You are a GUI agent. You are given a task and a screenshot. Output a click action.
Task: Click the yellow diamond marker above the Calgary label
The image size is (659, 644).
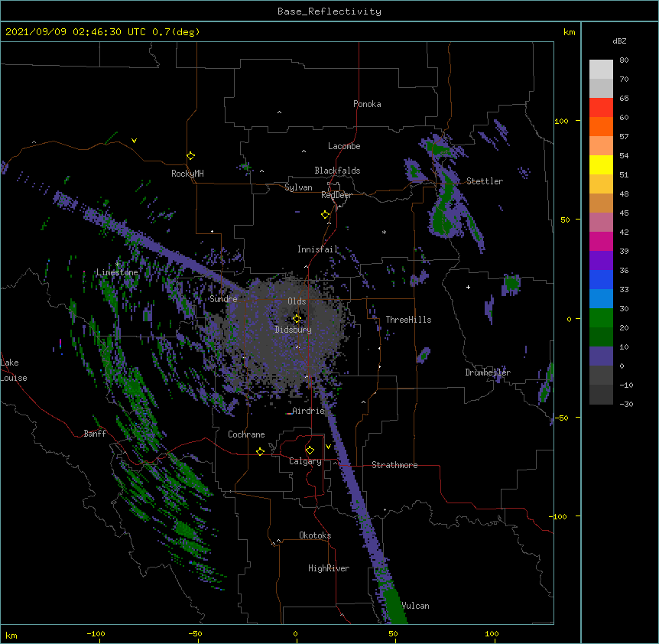pos(310,450)
